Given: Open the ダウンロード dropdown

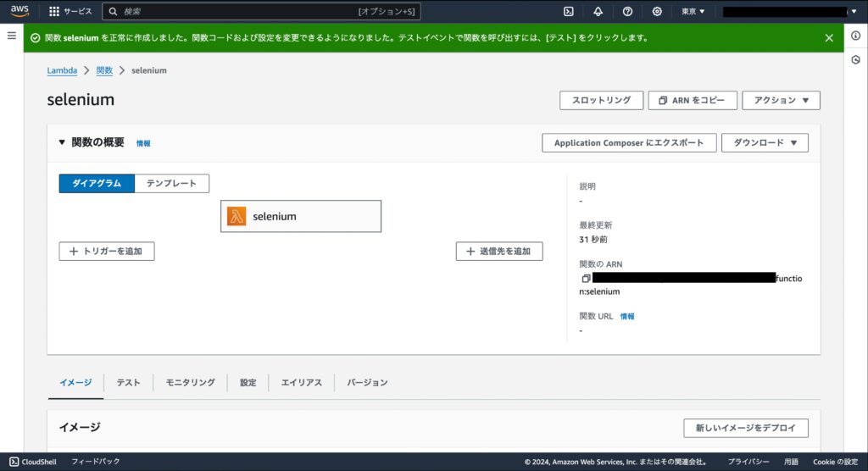Looking at the screenshot, I should click(765, 143).
